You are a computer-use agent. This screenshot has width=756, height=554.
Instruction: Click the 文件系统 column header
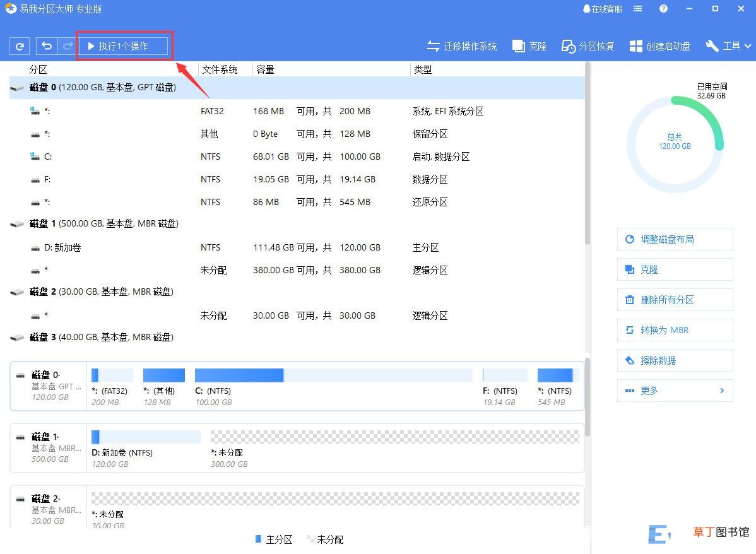pos(220,69)
